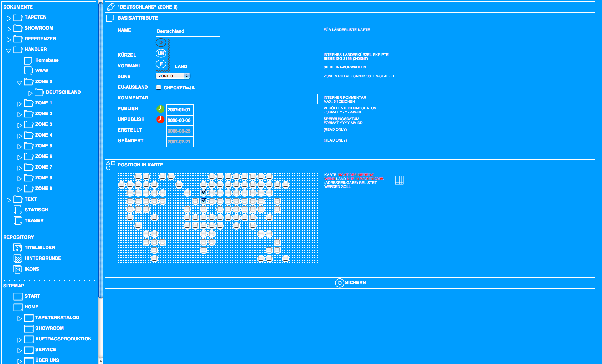Collapse the HÄNDLER folder
The width and height of the screenshot is (602, 364).
tap(9, 50)
